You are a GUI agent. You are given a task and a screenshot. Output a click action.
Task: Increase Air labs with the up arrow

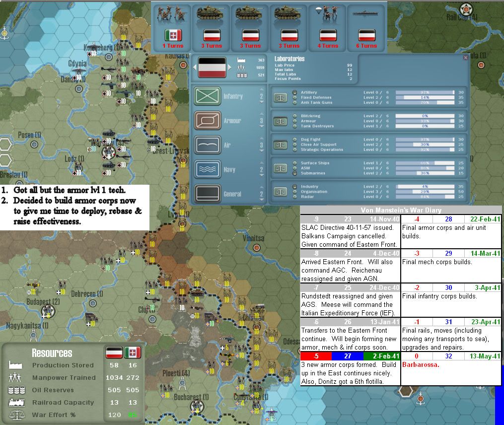[262, 138]
